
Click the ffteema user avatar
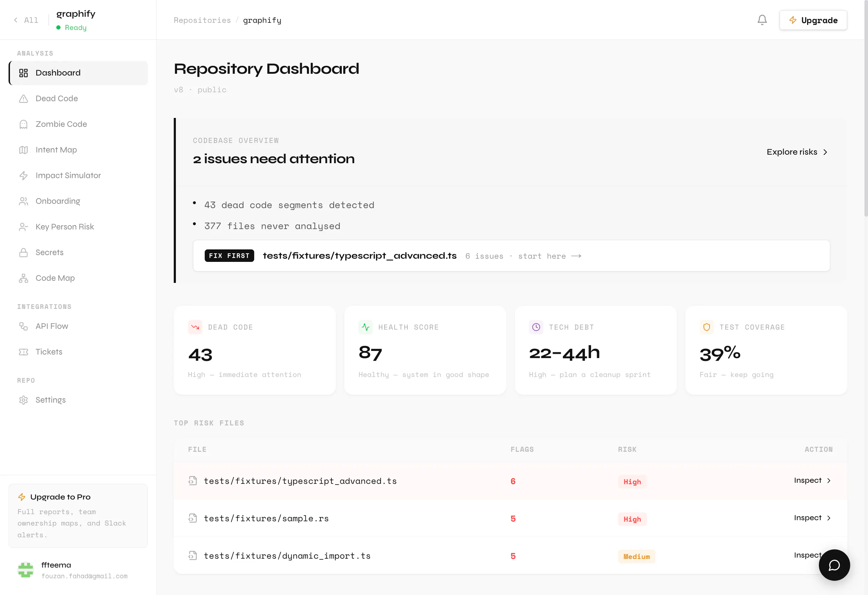coord(25,570)
